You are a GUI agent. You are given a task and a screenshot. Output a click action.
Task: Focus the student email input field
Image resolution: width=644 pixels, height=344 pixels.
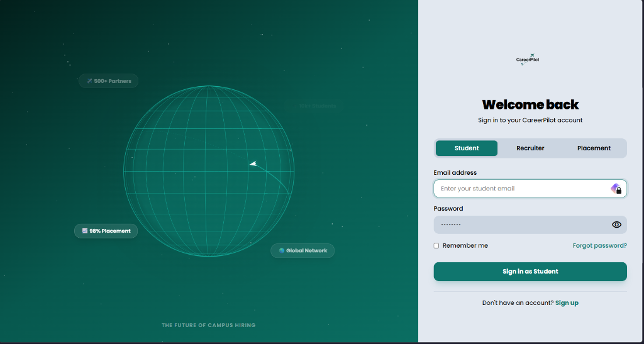(530, 189)
